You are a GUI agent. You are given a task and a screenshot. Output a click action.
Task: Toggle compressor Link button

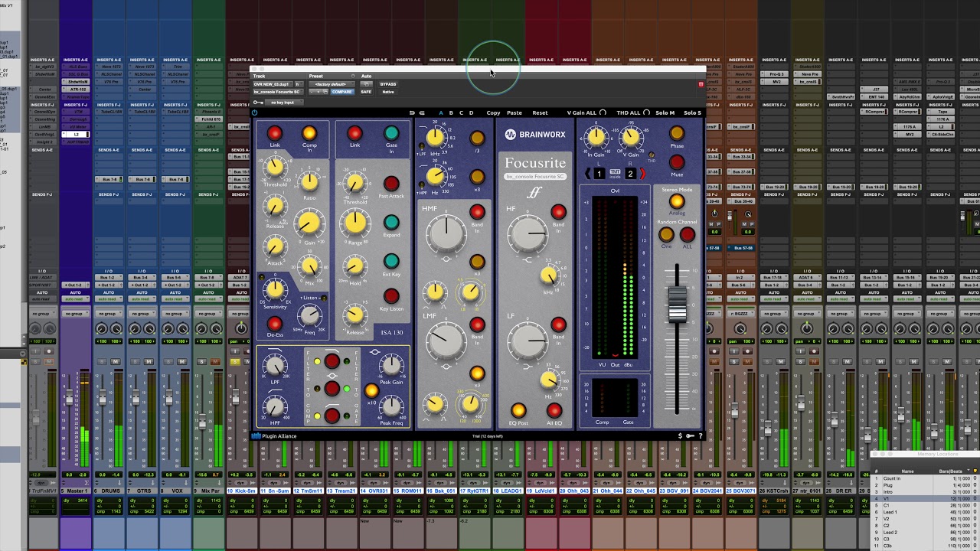(x=274, y=134)
